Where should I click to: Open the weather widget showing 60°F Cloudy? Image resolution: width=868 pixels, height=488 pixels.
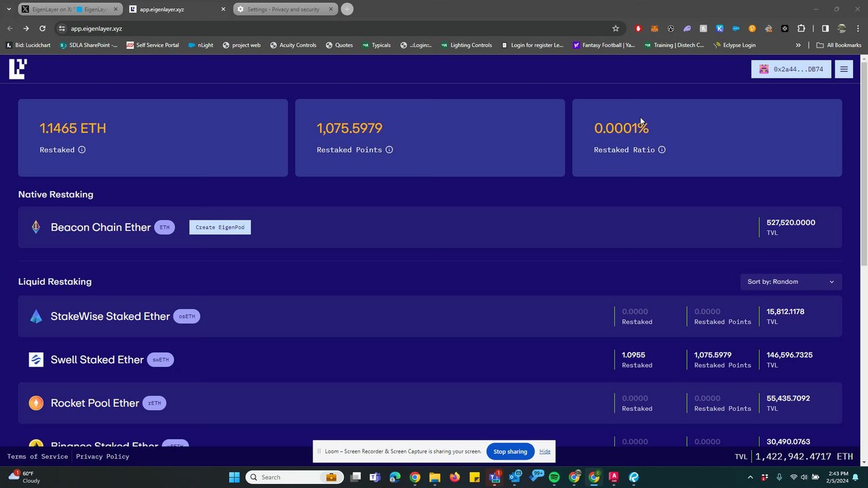(x=24, y=477)
